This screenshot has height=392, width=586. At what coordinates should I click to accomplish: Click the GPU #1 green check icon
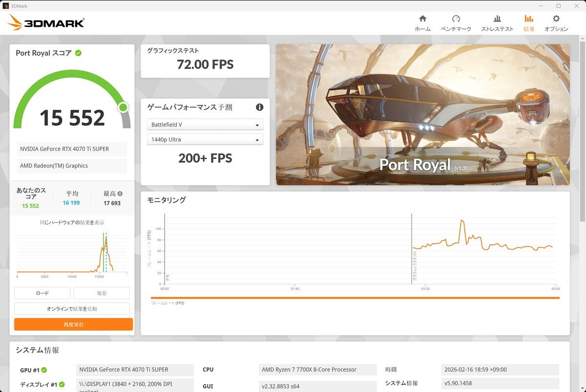click(x=44, y=370)
